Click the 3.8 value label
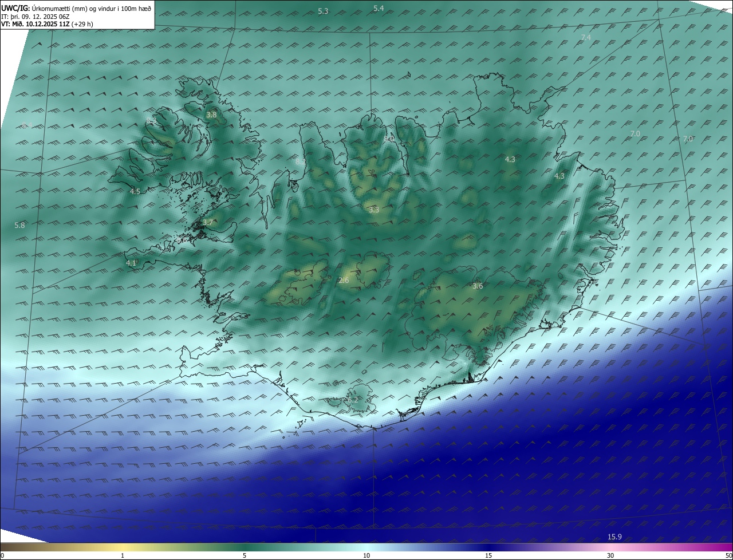Viewport: 733px width, 560px height. [211, 115]
